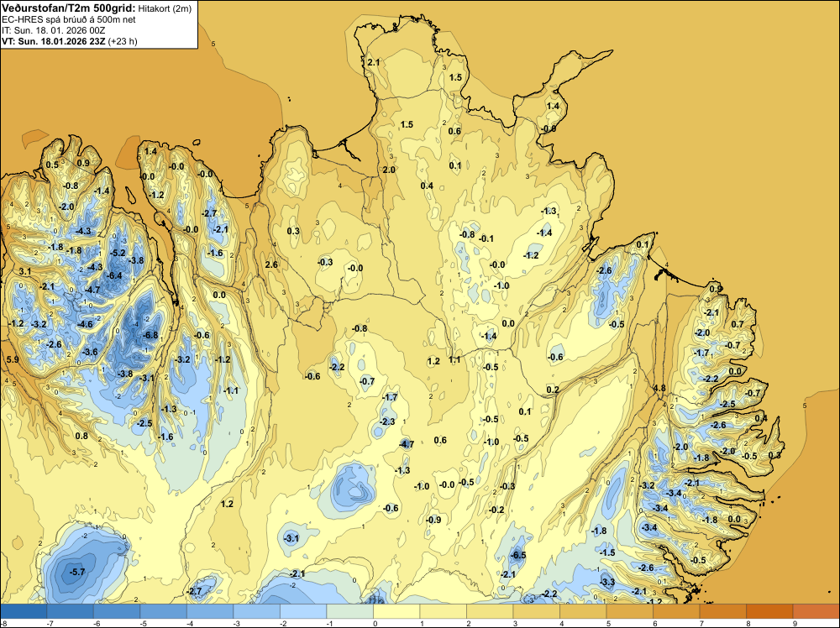Click the '-5.7' value in the blue area
Screen dimensions: 840x628
[x=77, y=572]
